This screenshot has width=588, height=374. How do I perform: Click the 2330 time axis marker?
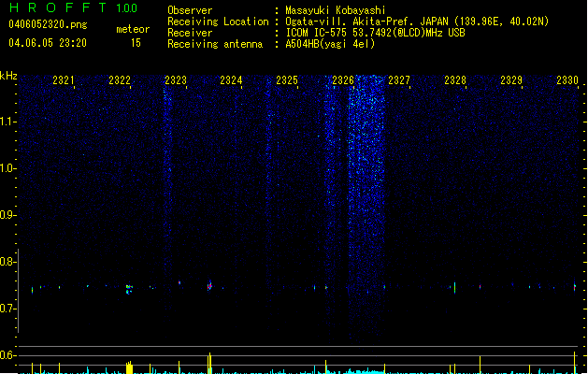(567, 80)
